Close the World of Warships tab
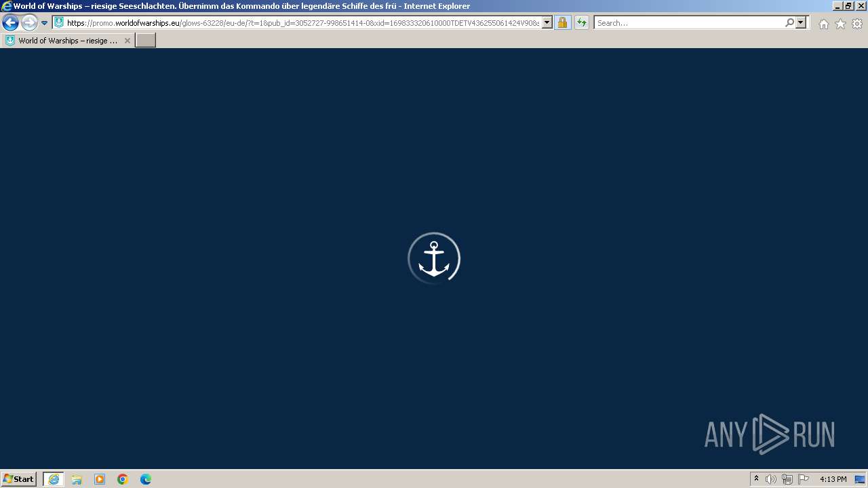The width and height of the screenshot is (868, 488). pos(127,41)
